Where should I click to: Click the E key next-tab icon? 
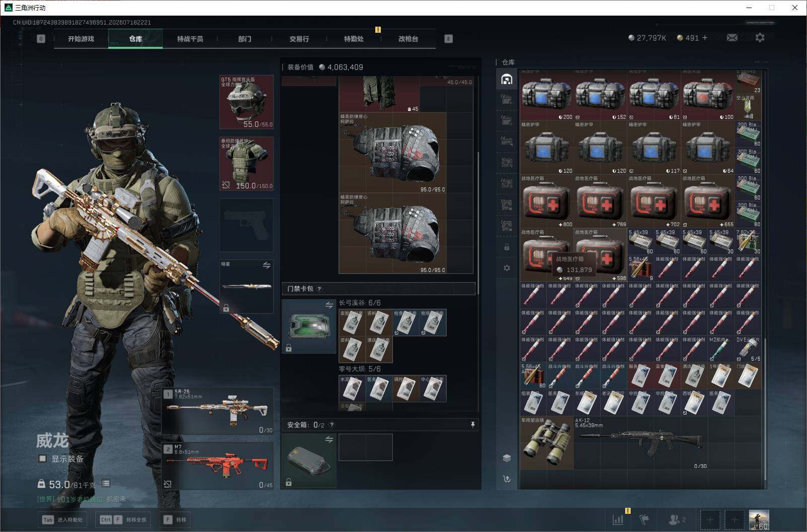click(448, 39)
